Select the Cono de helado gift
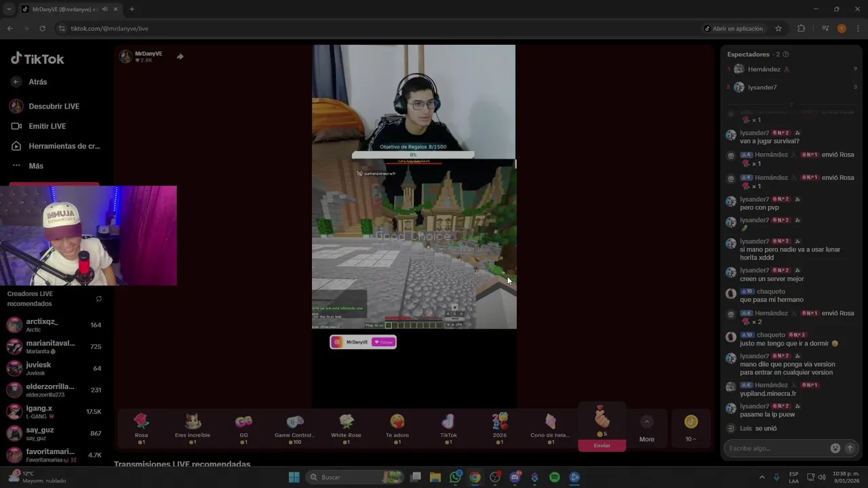This screenshot has width=868, height=488. pyautogui.click(x=550, y=428)
